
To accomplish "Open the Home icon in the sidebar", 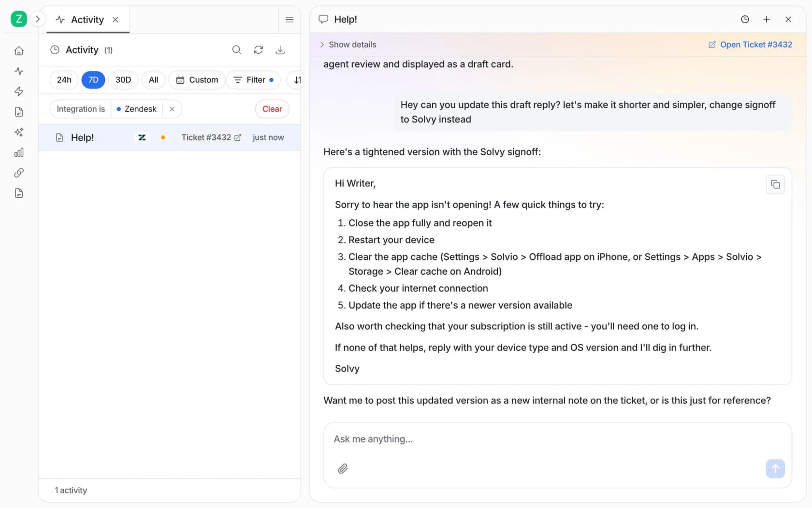I will 19,51.
